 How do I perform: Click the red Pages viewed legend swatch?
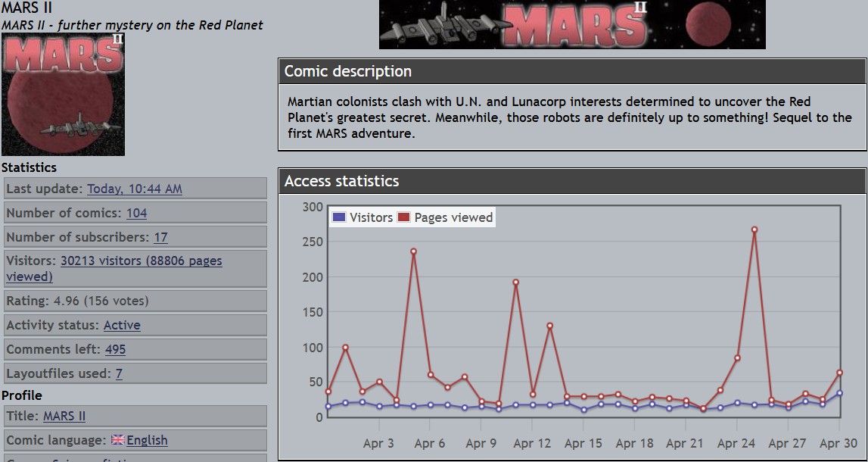(x=403, y=217)
